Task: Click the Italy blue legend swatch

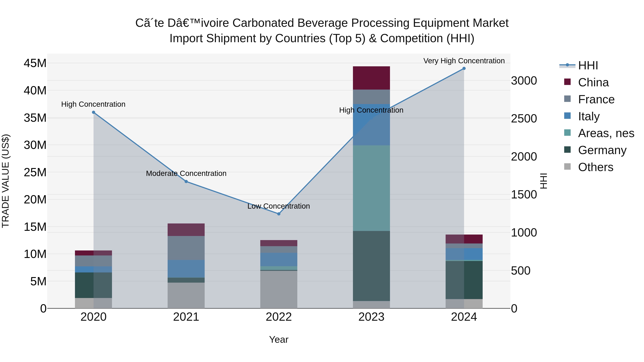Action: click(567, 116)
